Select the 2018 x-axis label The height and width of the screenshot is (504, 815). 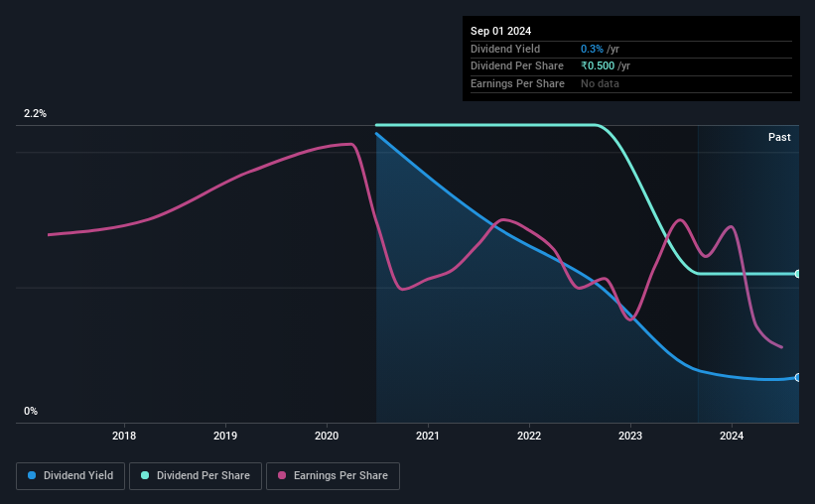(x=124, y=436)
